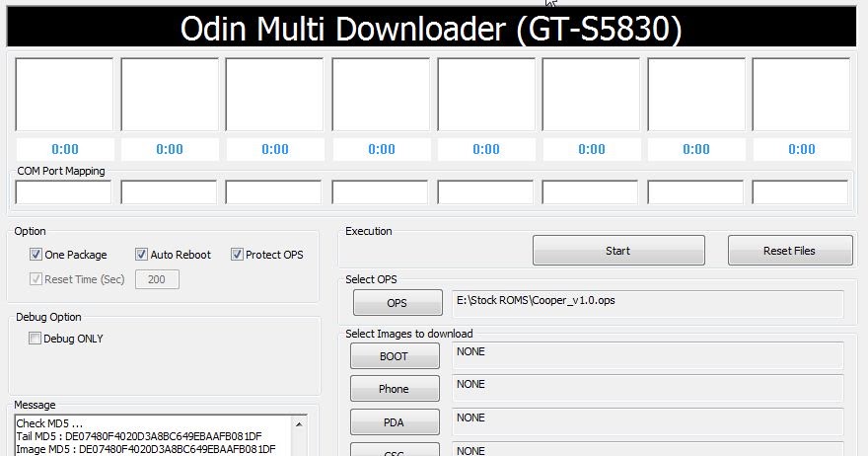868x456 pixels.
Task: Click the 'COM Port Mapping' label
Action: tap(61, 171)
